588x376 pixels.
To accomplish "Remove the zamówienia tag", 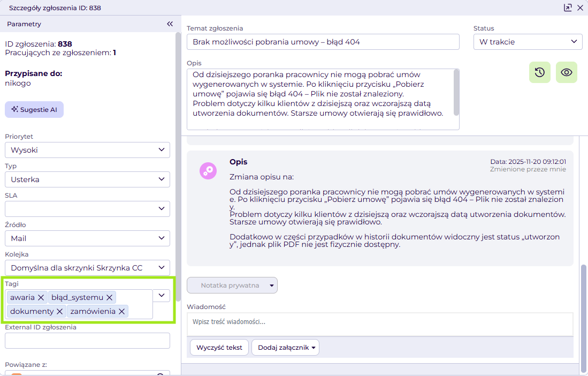I will click(x=122, y=311).
